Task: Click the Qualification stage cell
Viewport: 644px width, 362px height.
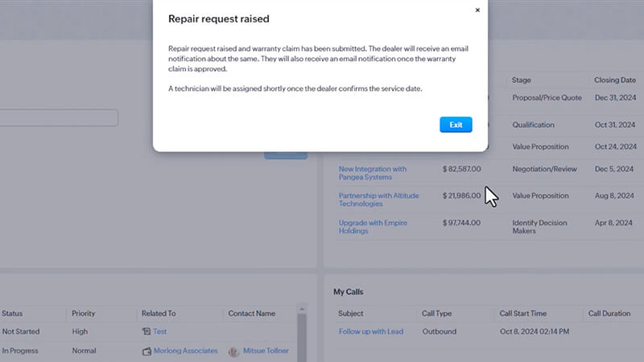Action: [533, 125]
